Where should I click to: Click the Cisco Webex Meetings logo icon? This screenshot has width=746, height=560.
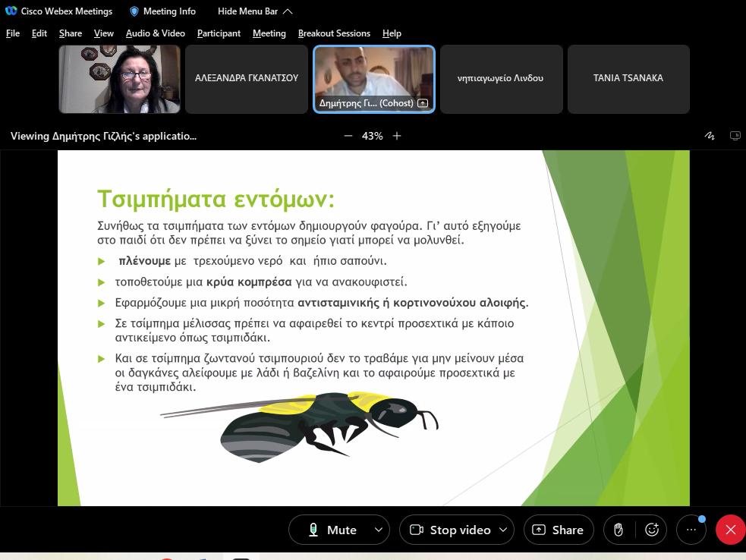(x=11, y=11)
